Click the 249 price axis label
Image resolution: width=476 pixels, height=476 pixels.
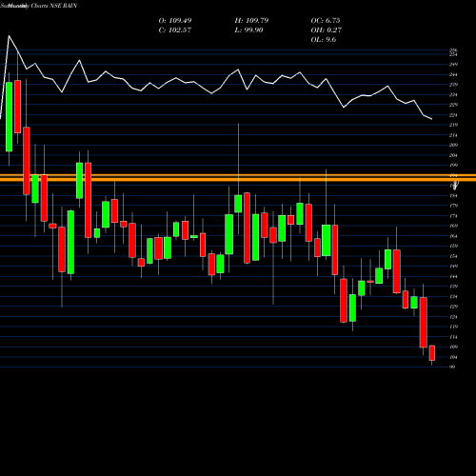point(453,65)
